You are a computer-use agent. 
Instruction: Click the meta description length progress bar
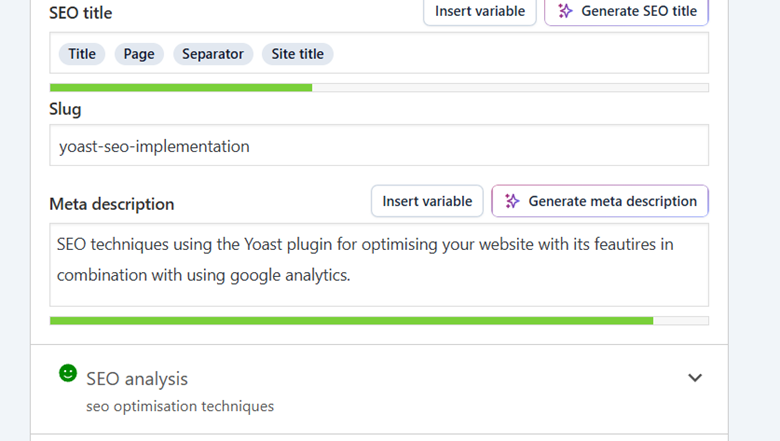379,321
